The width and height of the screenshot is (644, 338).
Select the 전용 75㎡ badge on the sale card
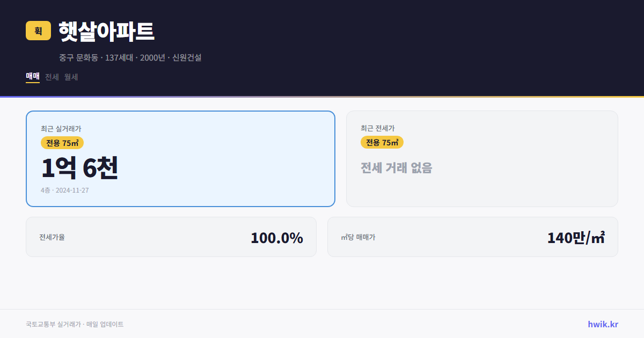click(x=61, y=143)
